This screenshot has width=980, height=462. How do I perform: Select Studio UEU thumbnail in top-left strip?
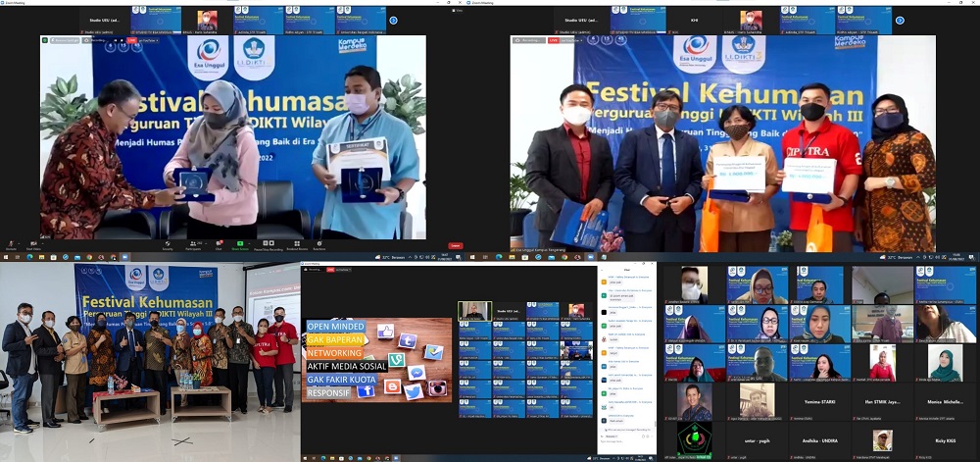coord(105,20)
